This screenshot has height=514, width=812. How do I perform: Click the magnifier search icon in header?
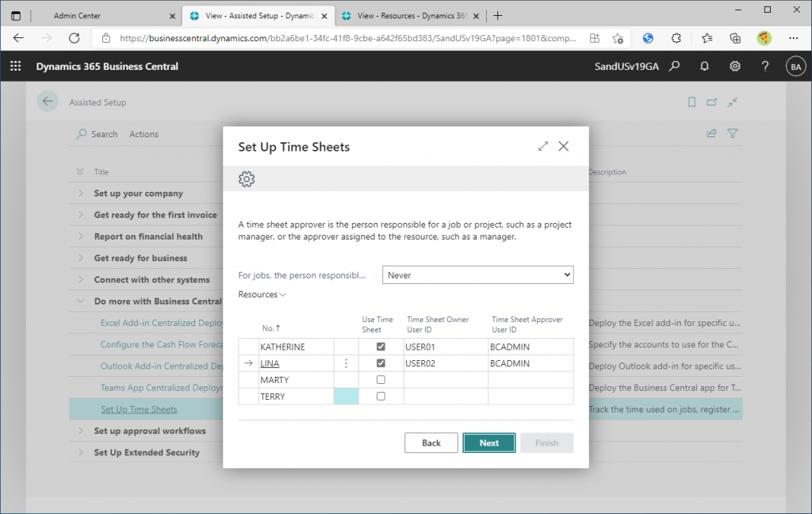click(x=674, y=67)
